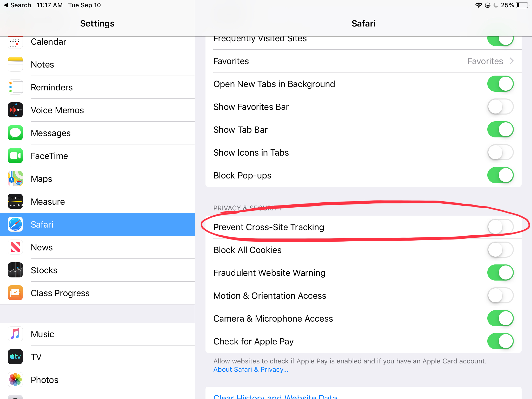The image size is (532, 399).
Task: Tap the Photos flower icon
Action: pos(15,380)
